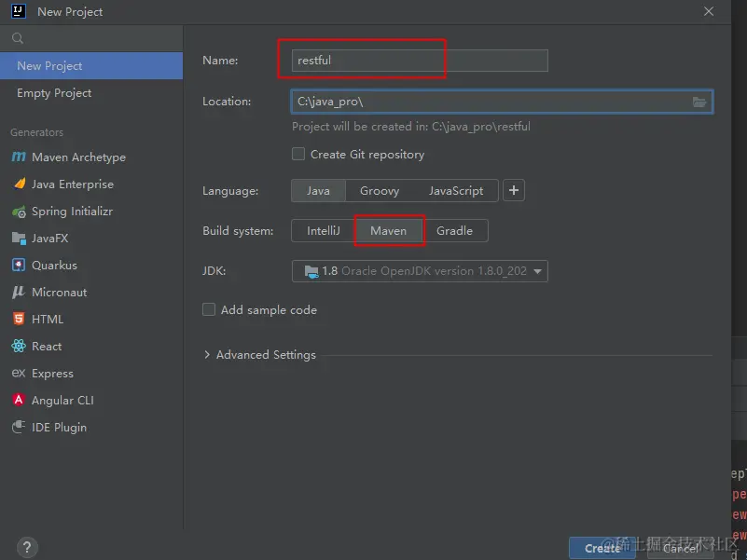Choose Groovy as the language
This screenshot has width=747, height=560.
click(380, 190)
